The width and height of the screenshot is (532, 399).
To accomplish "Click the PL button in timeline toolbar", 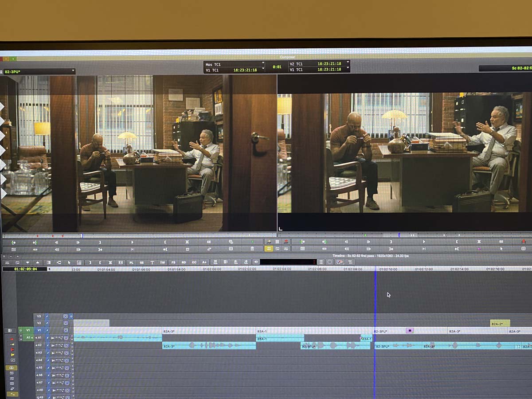I will 131,262.
